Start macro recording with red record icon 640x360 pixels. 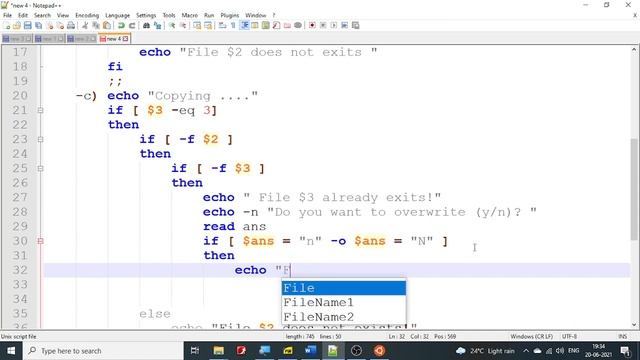coord(312,25)
